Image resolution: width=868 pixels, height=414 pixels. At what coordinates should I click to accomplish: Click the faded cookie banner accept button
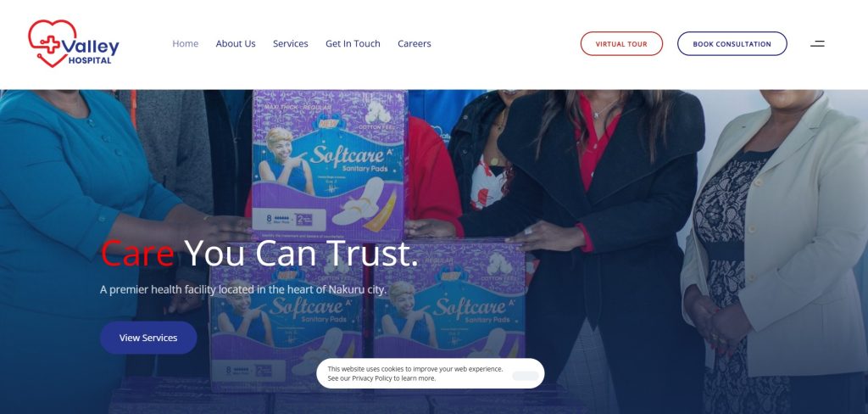(525, 377)
